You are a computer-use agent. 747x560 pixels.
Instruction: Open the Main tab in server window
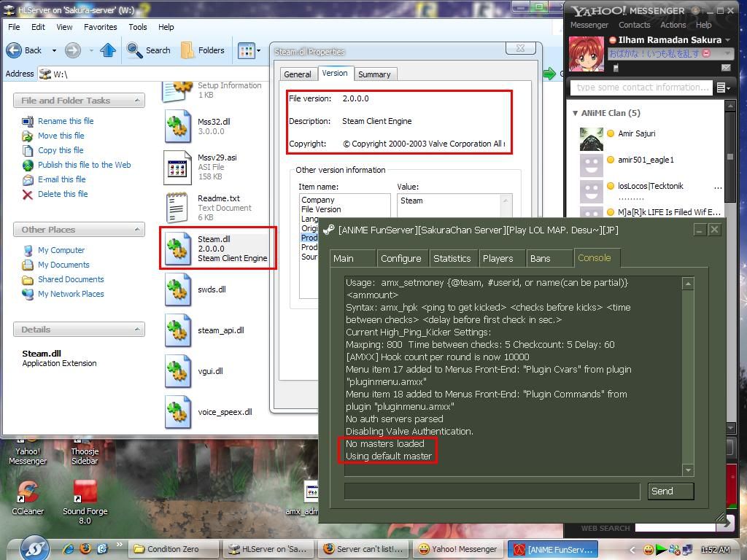(x=353, y=259)
